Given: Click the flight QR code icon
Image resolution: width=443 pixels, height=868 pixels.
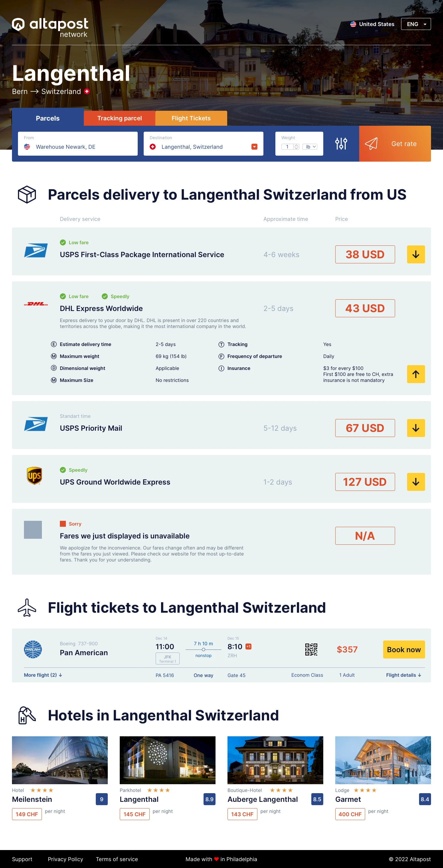Looking at the screenshot, I should [x=311, y=649].
